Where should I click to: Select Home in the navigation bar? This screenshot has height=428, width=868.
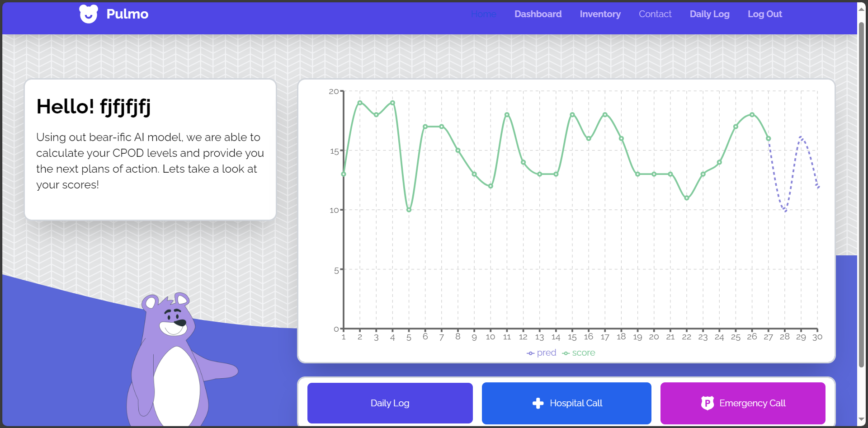point(484,14)
